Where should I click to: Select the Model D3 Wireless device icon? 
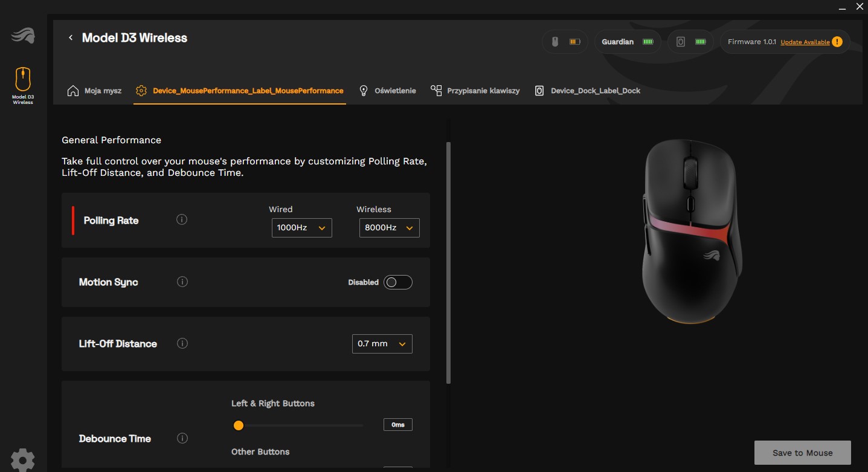(x=23, y=86)
